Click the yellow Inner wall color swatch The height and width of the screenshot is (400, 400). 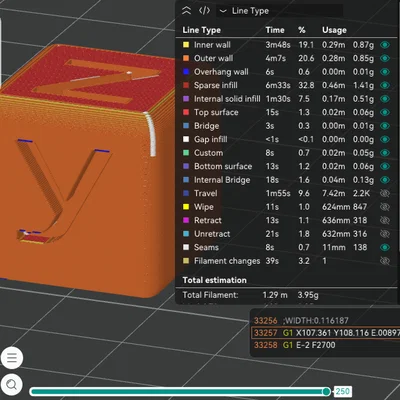(x=186, y=45)
